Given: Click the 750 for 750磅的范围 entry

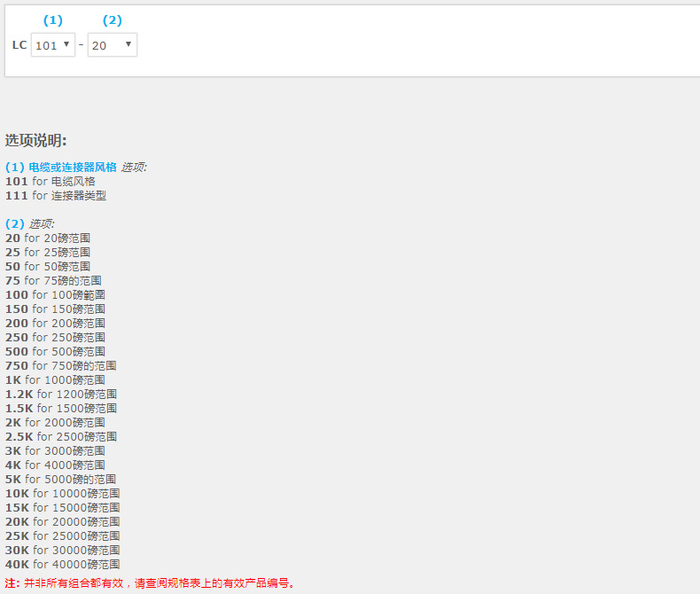Looking at the screenshot, I should click(x=61, y=365).
